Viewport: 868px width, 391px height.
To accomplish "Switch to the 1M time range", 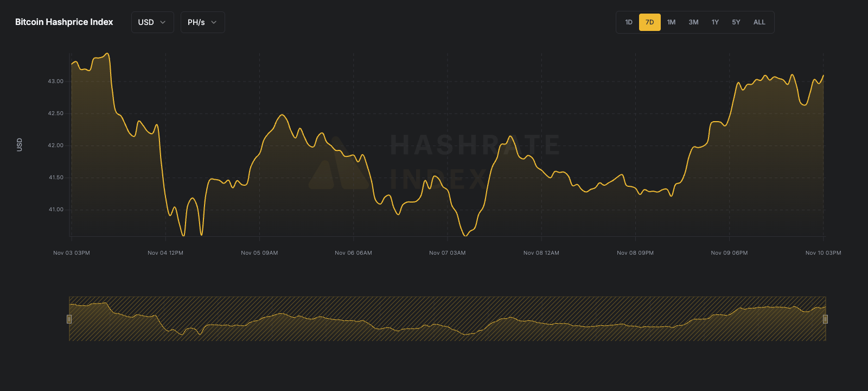I will [x=672, y=22].
